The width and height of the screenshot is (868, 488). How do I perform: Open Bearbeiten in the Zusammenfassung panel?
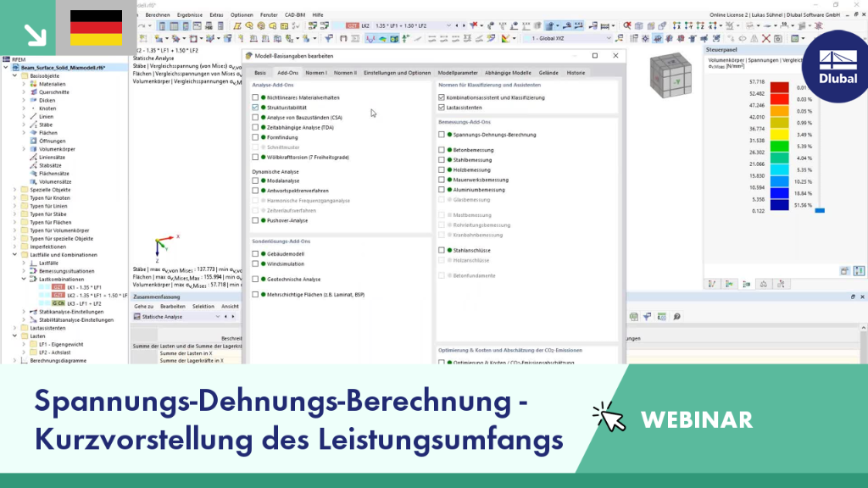click(x=173, y=306)
